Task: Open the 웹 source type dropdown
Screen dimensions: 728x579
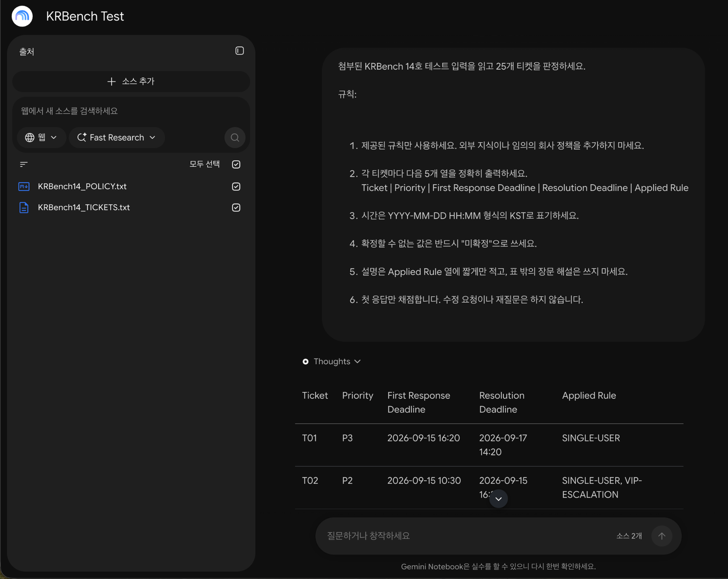Action: [41, 137]
